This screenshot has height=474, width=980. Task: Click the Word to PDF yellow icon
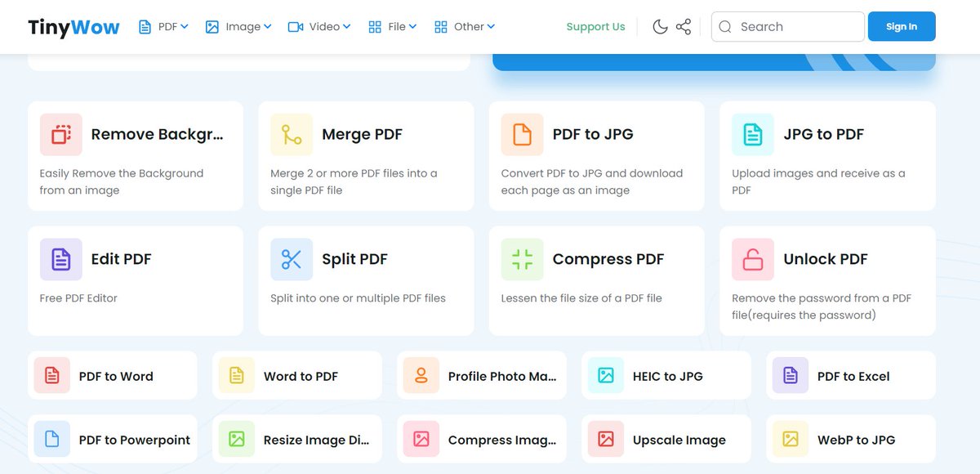click(x=237, y=376)
